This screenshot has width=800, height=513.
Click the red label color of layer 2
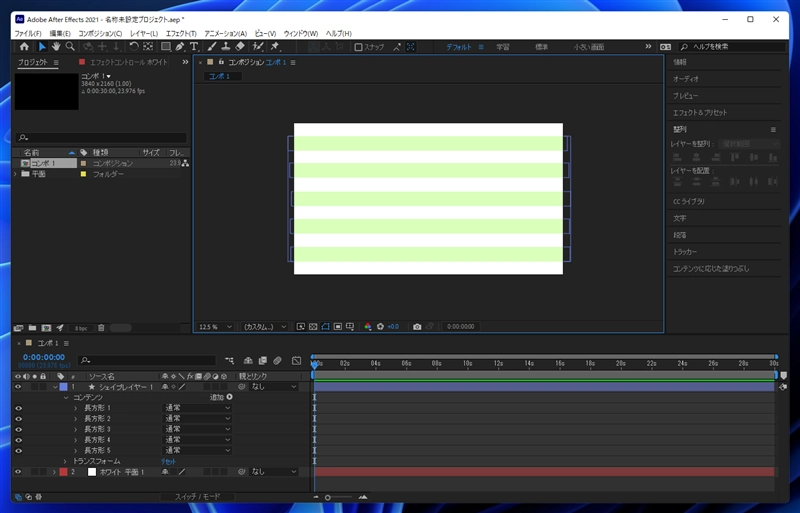63,471
